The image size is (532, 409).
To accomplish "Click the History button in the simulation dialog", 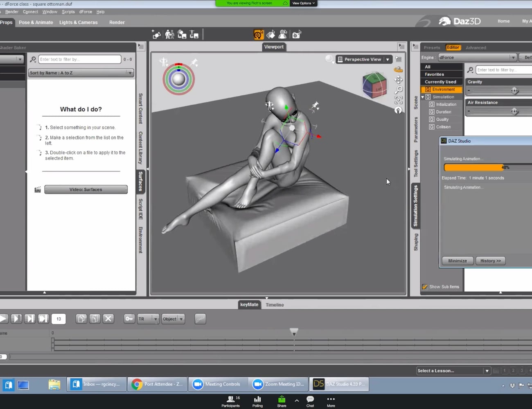I will [490, 261].
